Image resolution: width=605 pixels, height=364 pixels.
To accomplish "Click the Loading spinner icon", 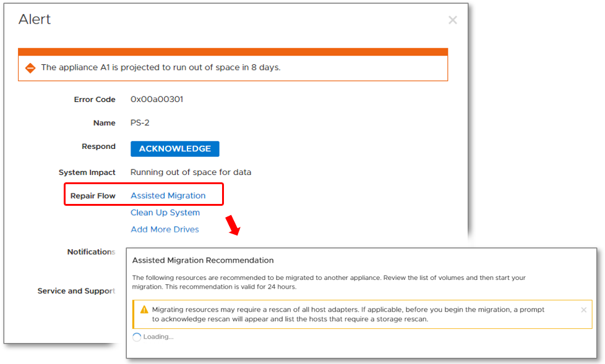I will point(137,337).
